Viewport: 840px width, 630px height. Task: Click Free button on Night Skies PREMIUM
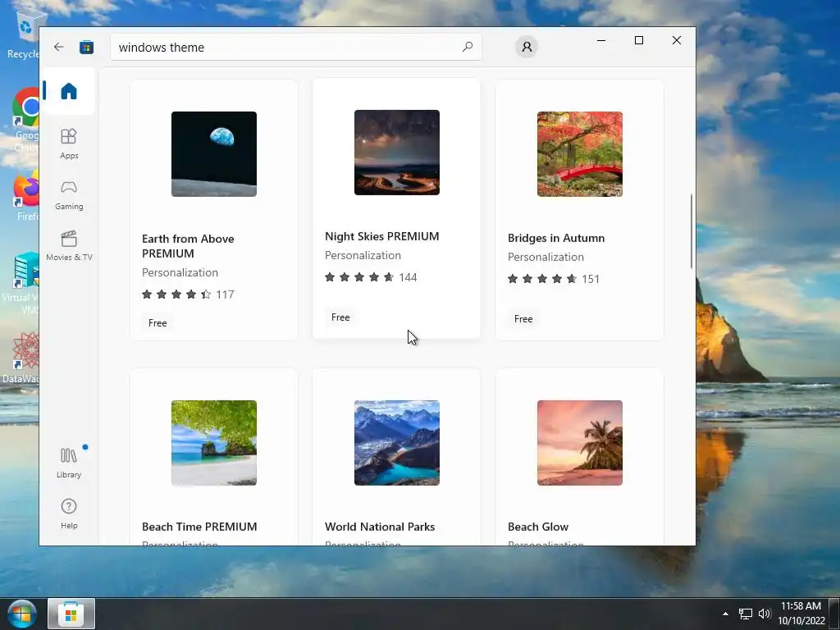(340, 317)
